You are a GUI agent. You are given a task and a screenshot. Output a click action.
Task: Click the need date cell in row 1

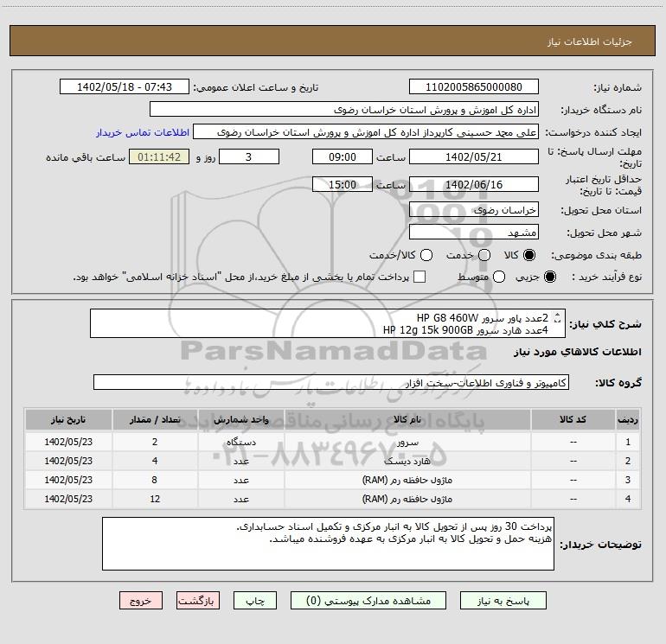point(68,442)
